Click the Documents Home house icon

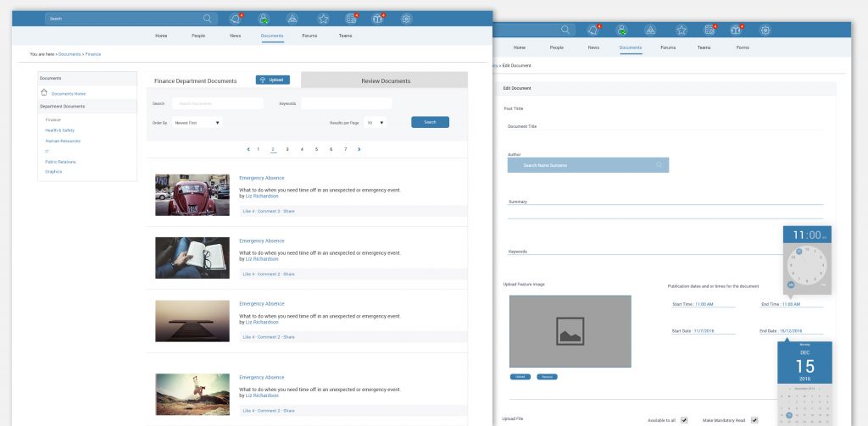coord(44,92)
